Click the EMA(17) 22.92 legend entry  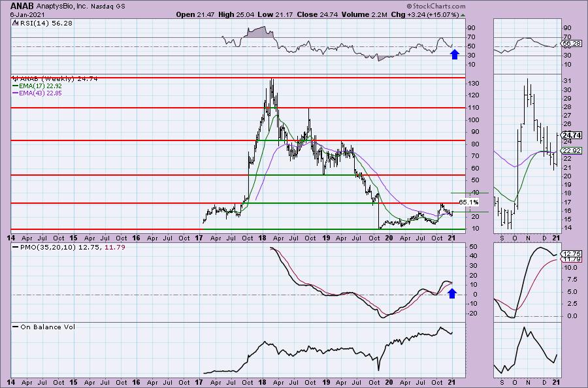click(x=37, y=86)
